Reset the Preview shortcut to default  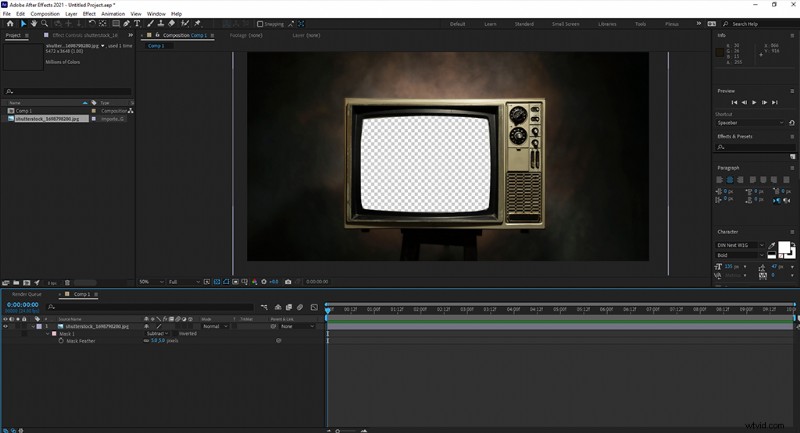(792, 123)
